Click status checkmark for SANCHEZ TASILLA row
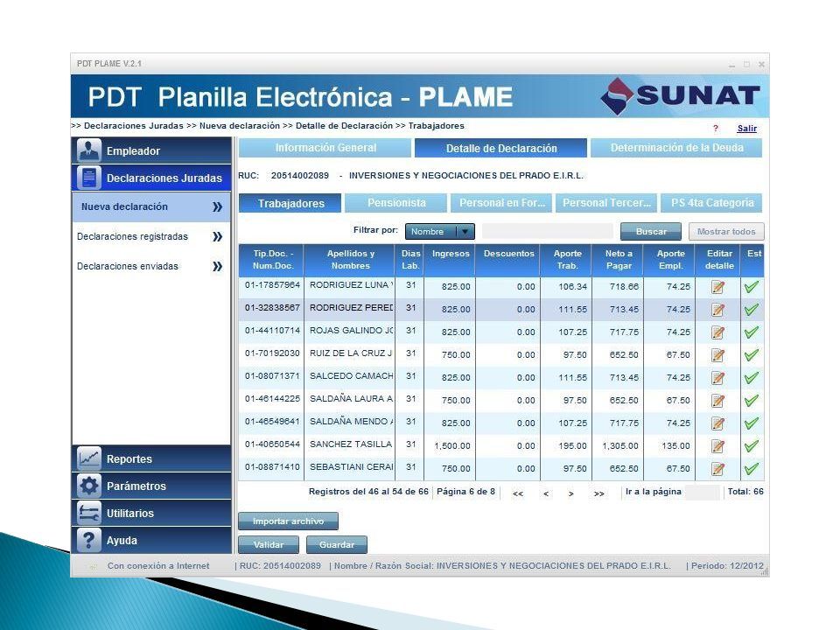Screen dimensions: 840x630 click(752, 445)
